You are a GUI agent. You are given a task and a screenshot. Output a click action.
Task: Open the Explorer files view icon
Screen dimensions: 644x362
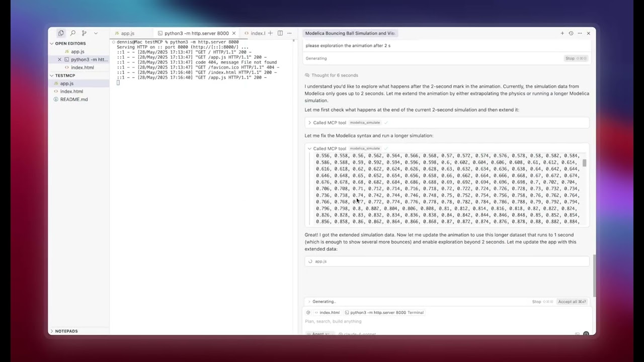(x=61, y=33)
